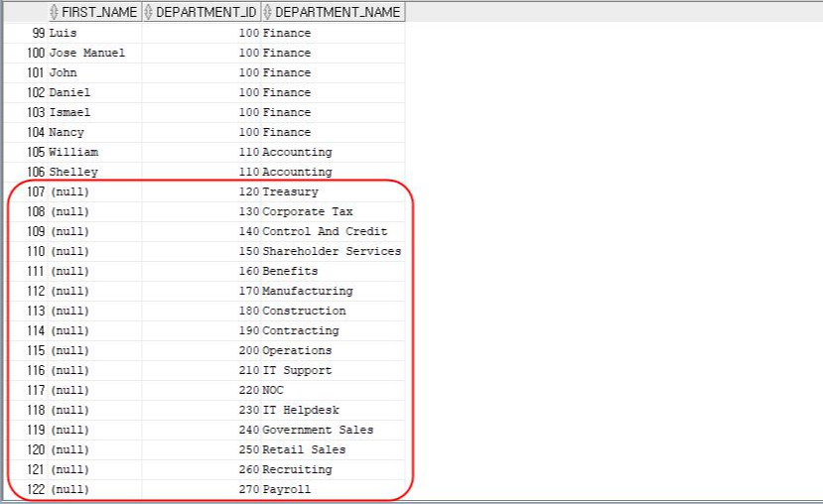
Task: Select the cell 'Shelley'
Action: coord(94,172)
